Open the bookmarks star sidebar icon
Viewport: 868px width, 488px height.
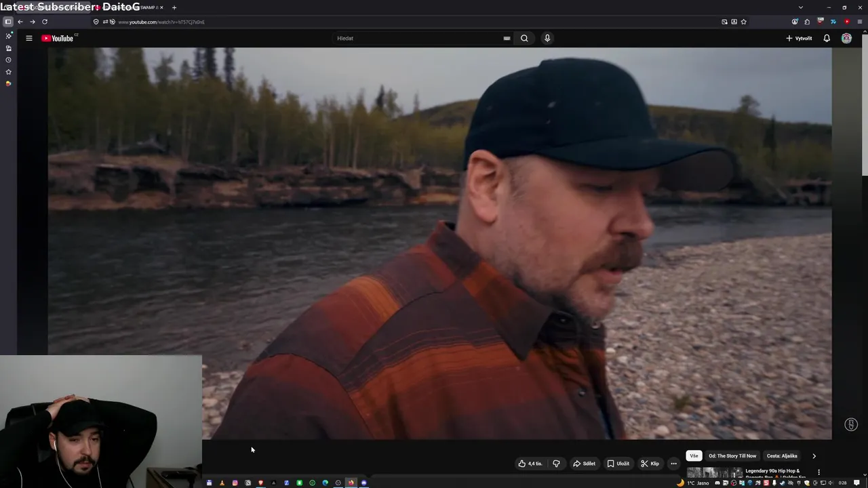tap(8, 71)
